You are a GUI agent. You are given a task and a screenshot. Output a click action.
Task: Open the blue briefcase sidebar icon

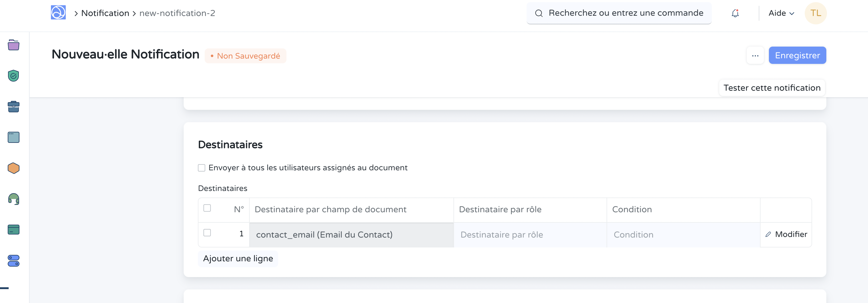click(x=14, y=107)
